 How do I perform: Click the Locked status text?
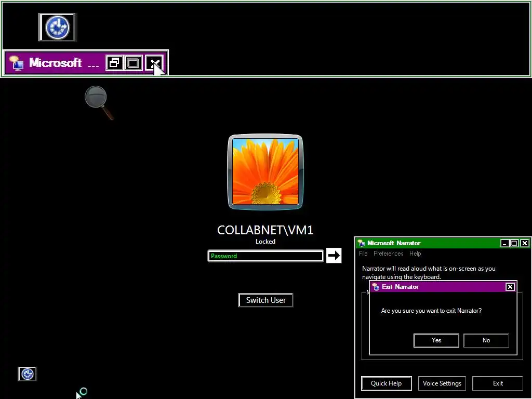(265, 242)
